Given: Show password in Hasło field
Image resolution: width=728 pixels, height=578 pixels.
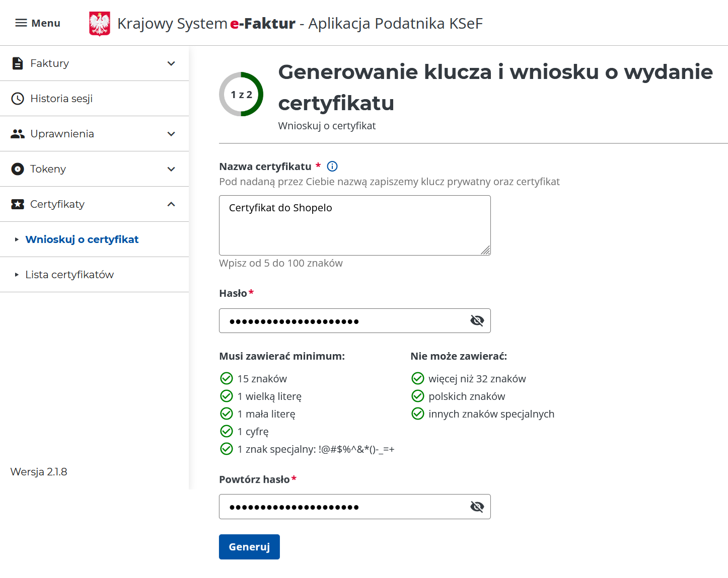Looking at the screenshot, I should coord(477,321).
